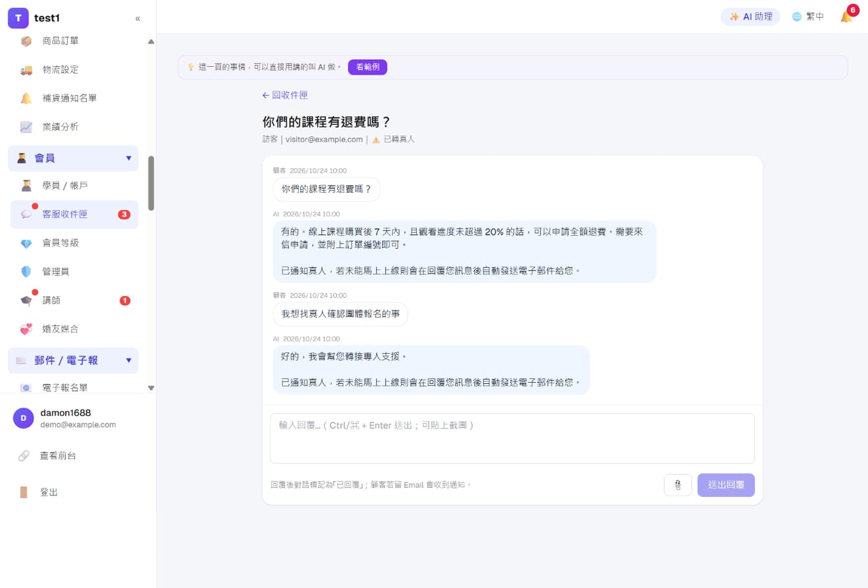Click the 已轉真人 status label

pyautogui.click(x=399, y=139)
